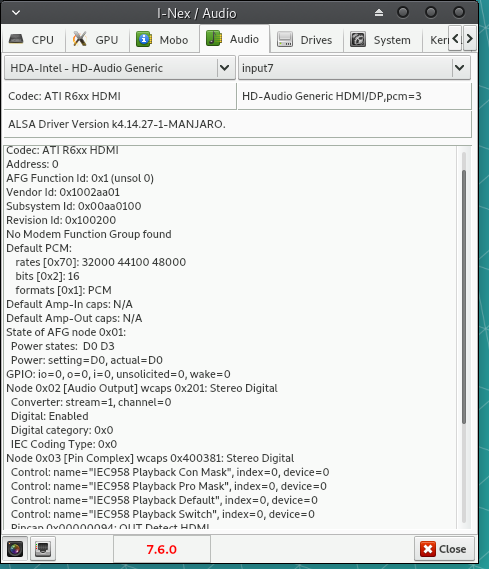This screenshot has height=569, width=489.
Task: Click 'Converter: stream=1, channel=0' line
Action: click(91, 402)
